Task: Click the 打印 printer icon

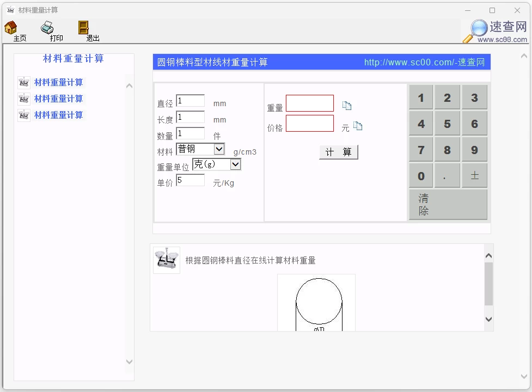Action: 48,28
